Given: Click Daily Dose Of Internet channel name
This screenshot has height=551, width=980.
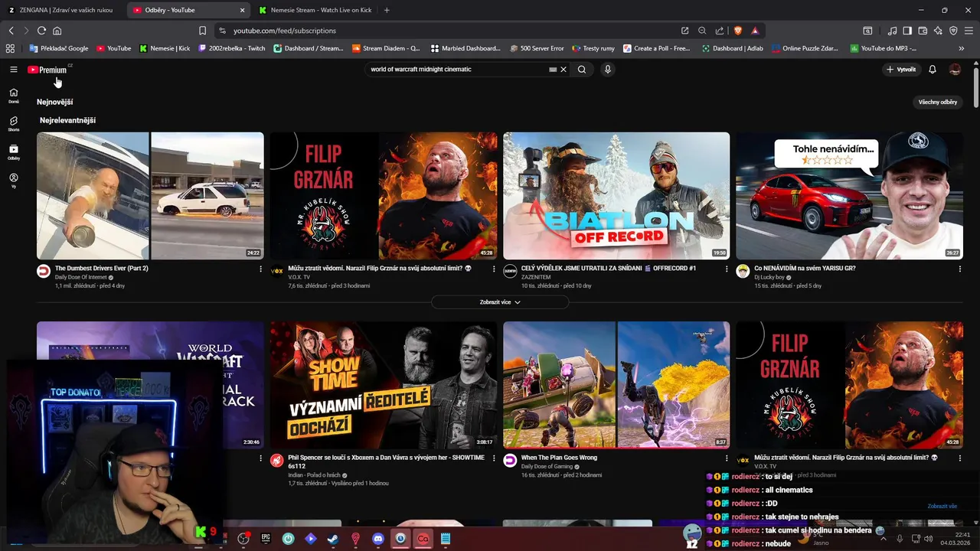Looking at the screenshot, I should pos(81,277).
